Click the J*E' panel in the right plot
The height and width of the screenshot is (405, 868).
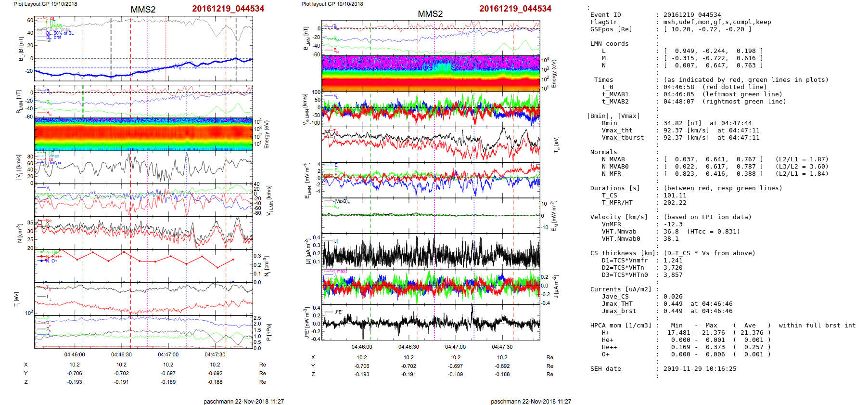click(430, 322)
